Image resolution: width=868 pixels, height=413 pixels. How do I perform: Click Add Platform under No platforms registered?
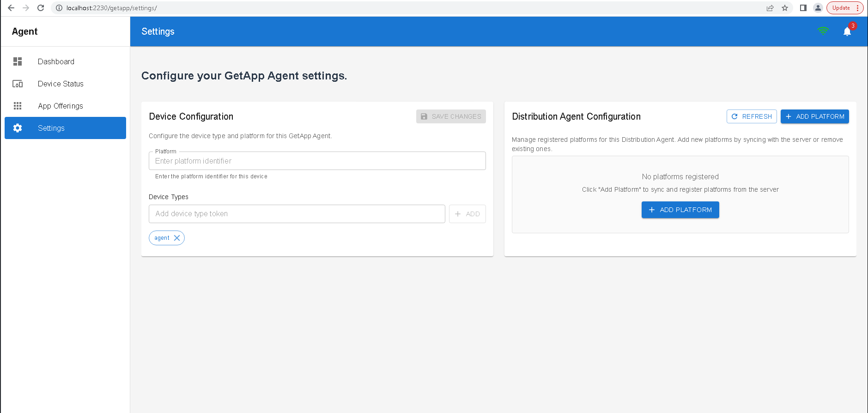[x=680, y=210]
